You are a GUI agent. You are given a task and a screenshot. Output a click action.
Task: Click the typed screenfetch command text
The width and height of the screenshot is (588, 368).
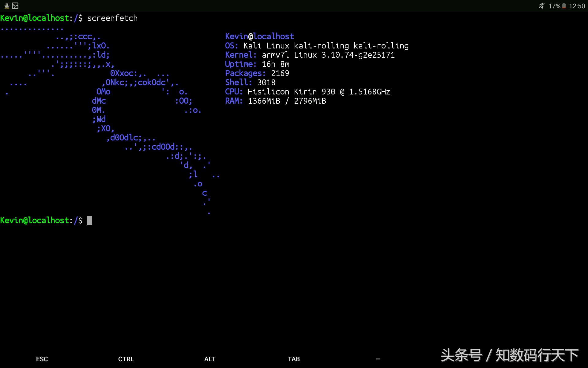[x=112, y=18]
